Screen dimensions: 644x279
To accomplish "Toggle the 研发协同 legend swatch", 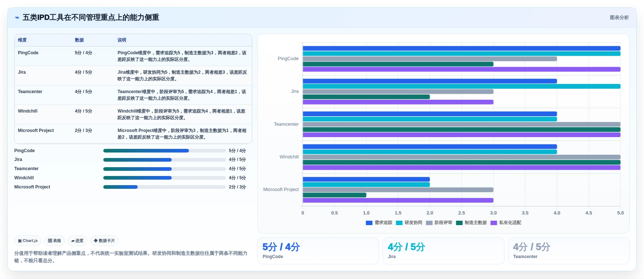I will tap(399, 223).
